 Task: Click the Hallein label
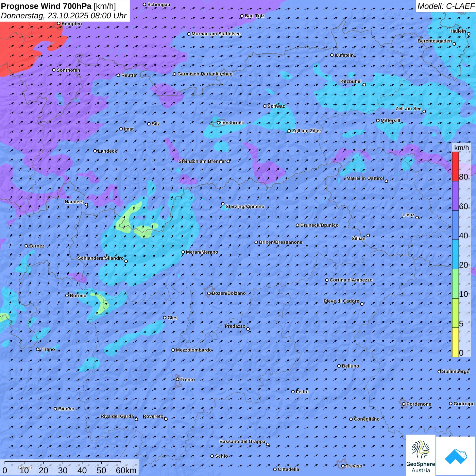(x=458, y=31)
